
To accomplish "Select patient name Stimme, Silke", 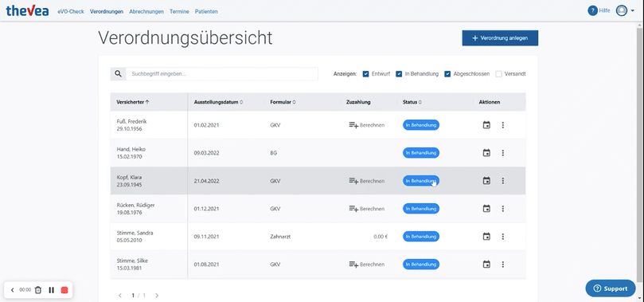I will pos(132,261).
